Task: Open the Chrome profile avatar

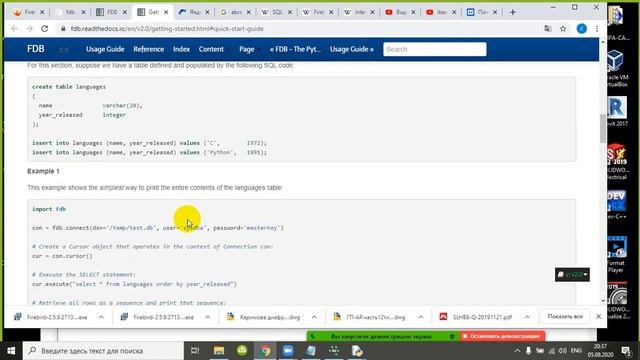Action: coord(582,29)
